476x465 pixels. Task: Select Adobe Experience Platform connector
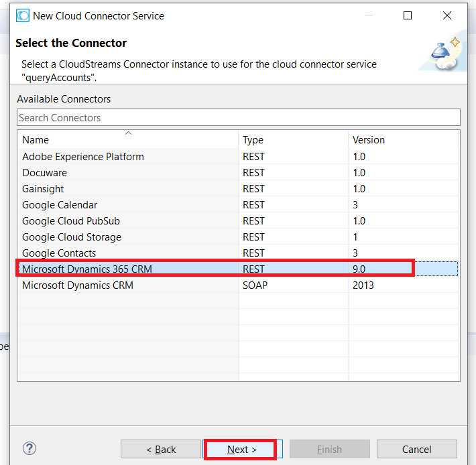pyautogui.click(x=238, y=157)
